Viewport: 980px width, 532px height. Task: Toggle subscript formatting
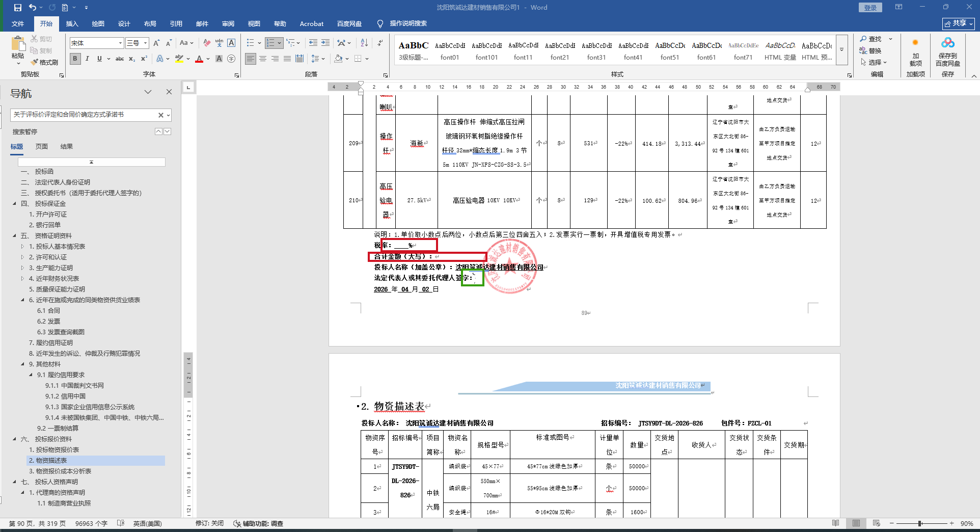click(x=132, y=59)
